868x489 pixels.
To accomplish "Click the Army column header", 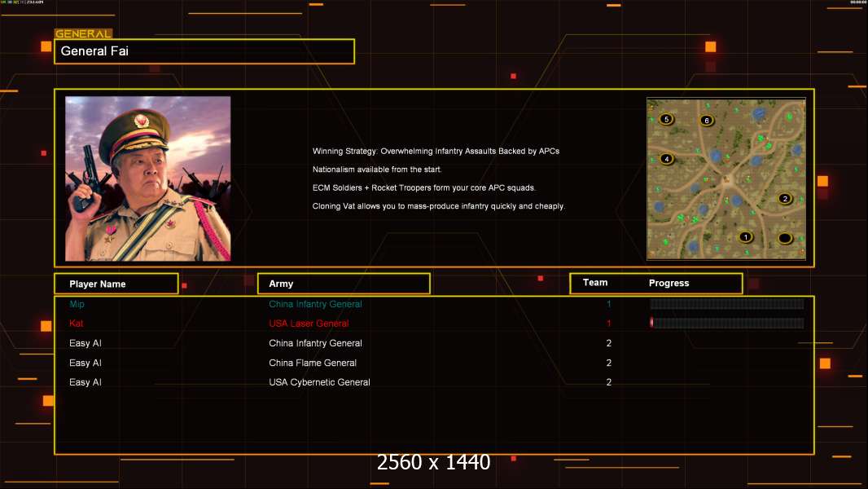I will tap(344, 284).
